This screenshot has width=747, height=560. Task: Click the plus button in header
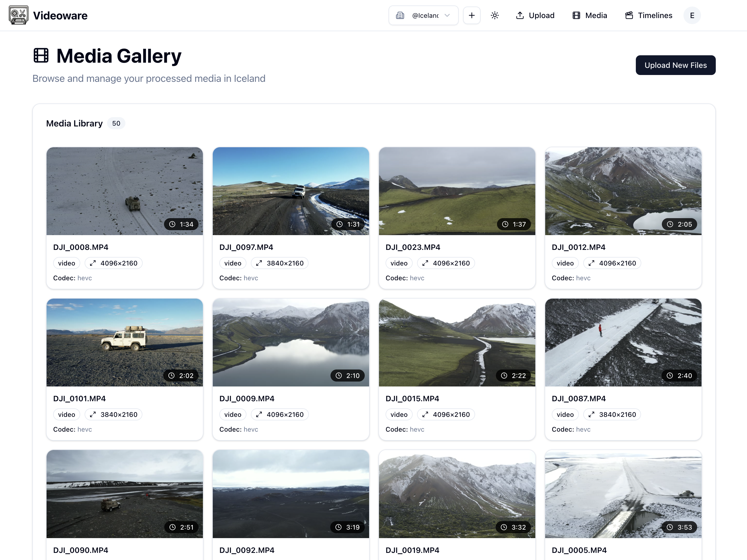472,15
